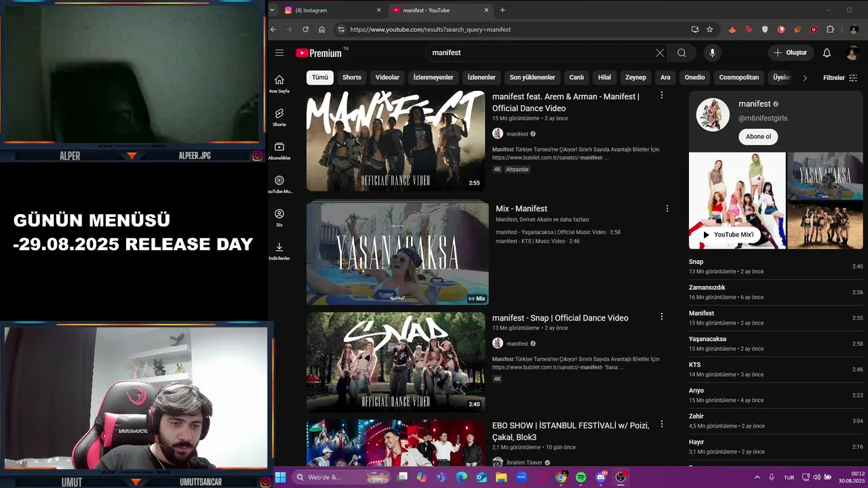Open Oluştur create menu
Screen dimensions: 868x488
coord(791,53)
